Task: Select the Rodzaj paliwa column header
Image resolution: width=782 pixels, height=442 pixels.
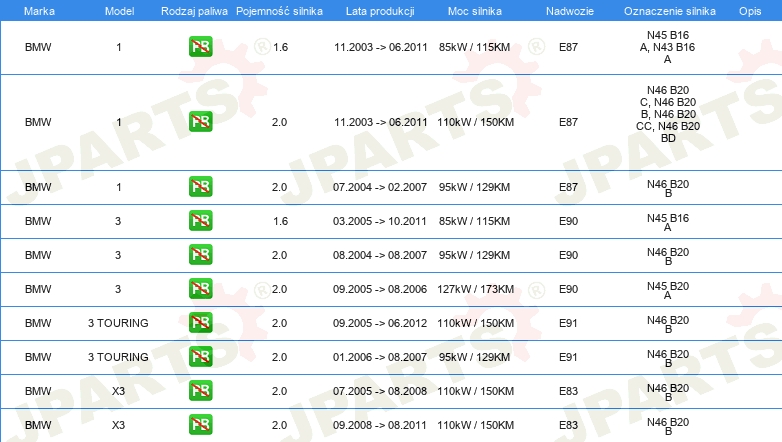Action: point(194,11)
